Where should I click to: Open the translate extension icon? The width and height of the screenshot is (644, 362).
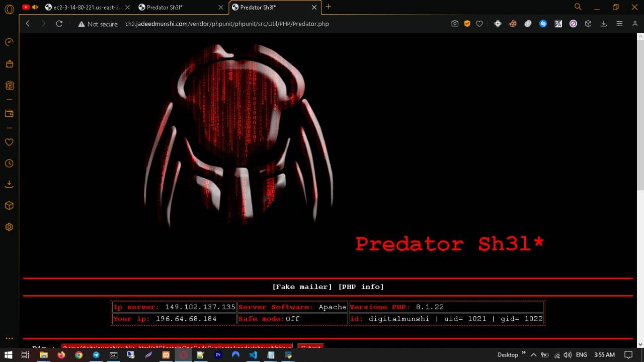(x=558, y=24)
